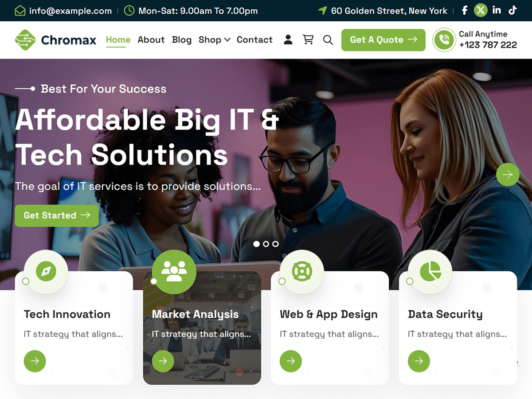Select the second slider dot
Image resolution: width=532 pixels, height=399 pixels.
pyautogui.click(x=266, y=244)
